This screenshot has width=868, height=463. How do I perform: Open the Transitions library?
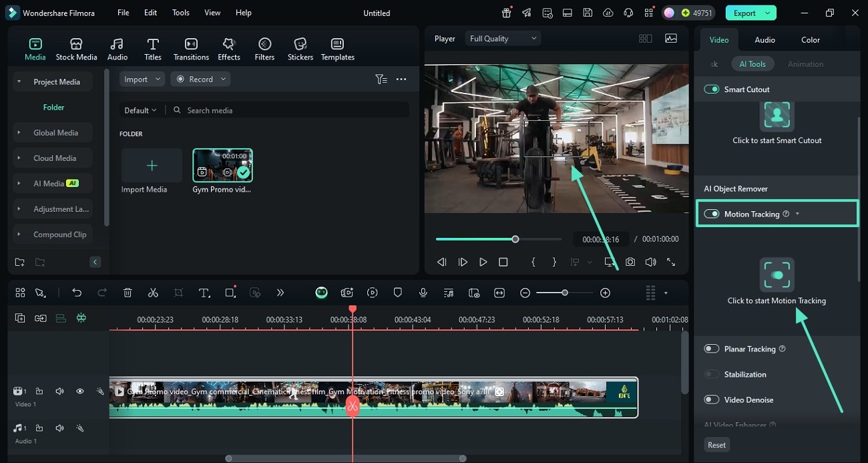click(x=191, y=49)
